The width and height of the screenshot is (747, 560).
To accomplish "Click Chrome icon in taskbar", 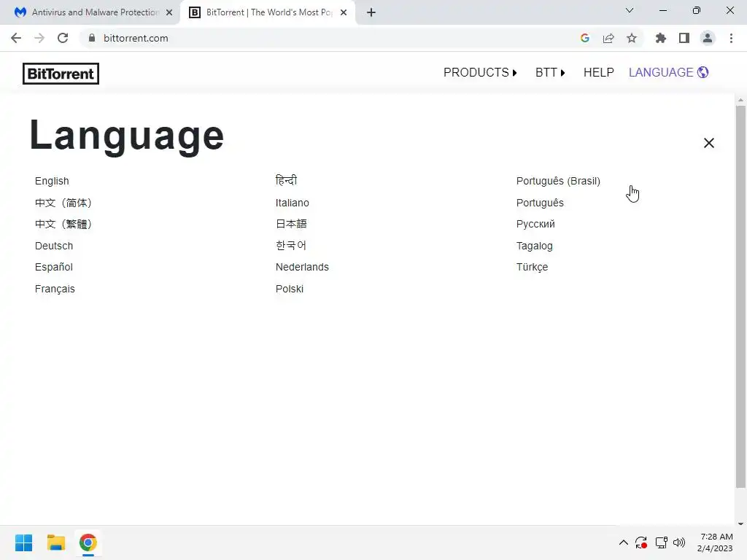I will pos(88,542).
